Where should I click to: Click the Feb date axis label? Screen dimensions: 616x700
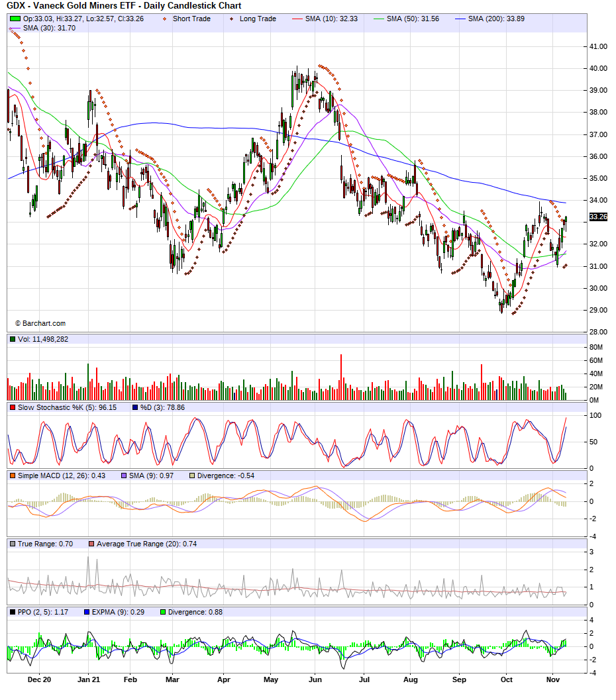coord(130,680)
